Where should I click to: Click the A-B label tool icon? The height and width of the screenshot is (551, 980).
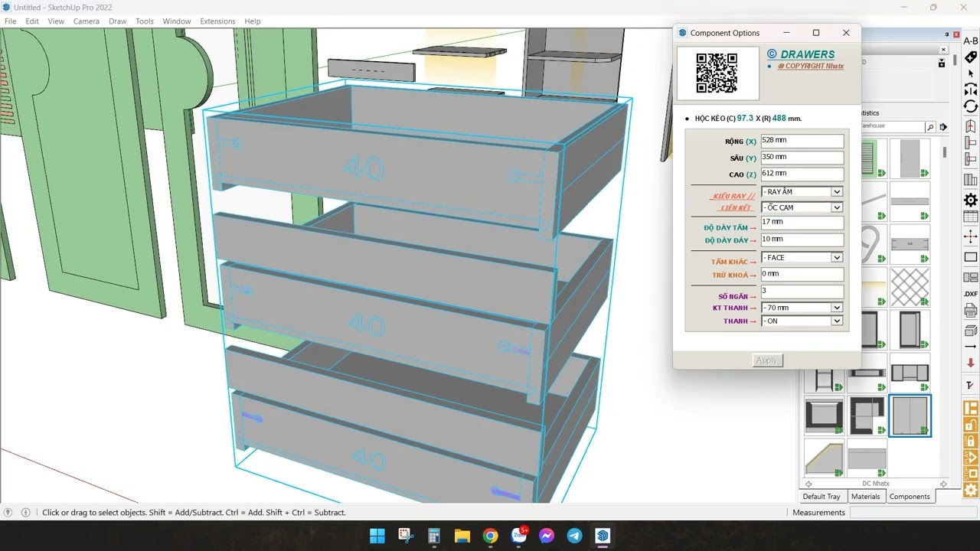pyautogui.click(x=970, y=41)
